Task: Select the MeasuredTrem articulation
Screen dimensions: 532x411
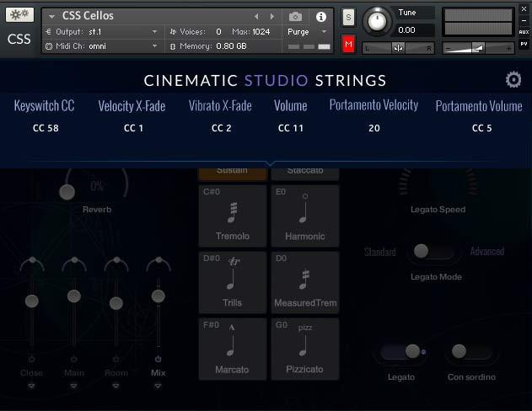Action: click(x=304, y=283)
